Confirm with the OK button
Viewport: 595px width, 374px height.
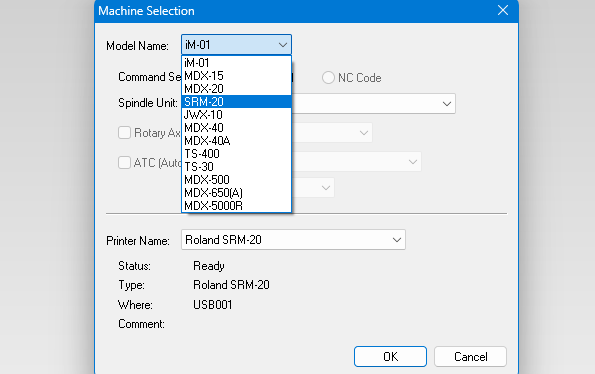pos(390,357)
